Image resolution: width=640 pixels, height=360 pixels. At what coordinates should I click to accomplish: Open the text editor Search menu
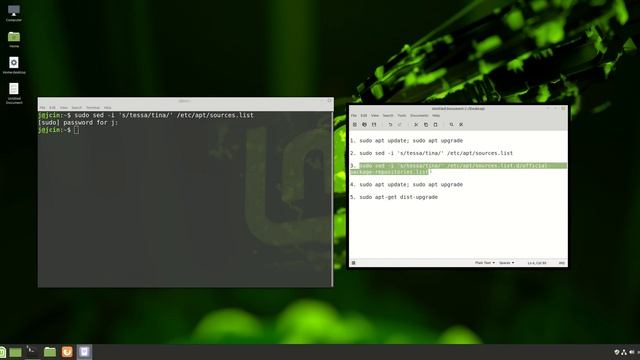388,116
